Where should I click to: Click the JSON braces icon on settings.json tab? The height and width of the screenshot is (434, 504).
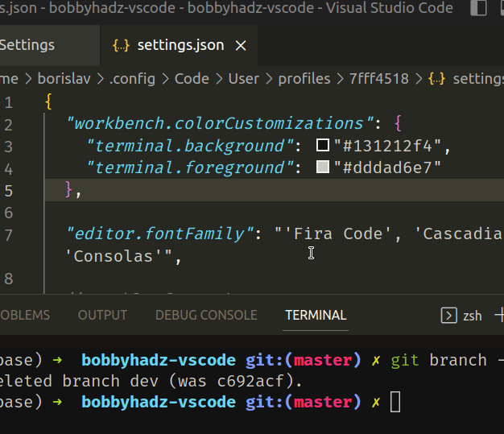(x=122, y=46)
